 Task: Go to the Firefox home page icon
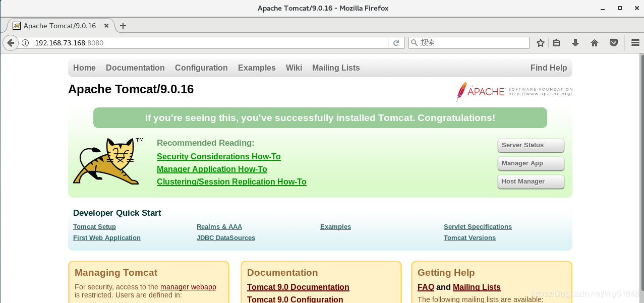[x=595, y=43]
